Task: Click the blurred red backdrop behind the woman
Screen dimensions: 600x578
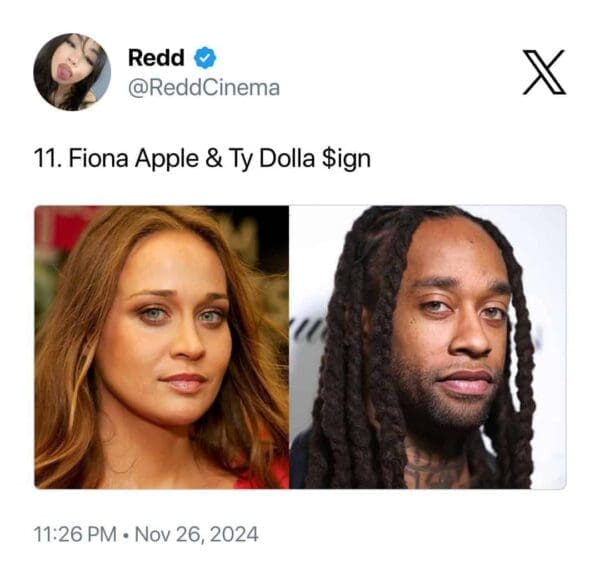Action: tap(67, 226)
